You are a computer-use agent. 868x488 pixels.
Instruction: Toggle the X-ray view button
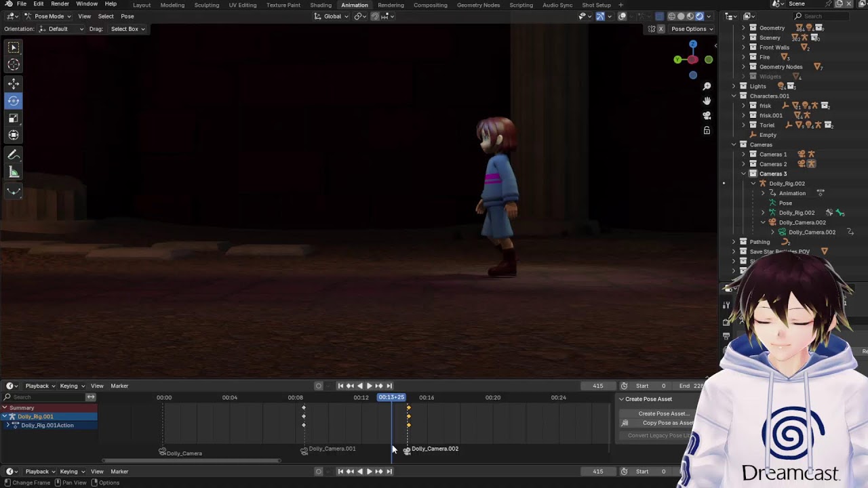point(659,16)
